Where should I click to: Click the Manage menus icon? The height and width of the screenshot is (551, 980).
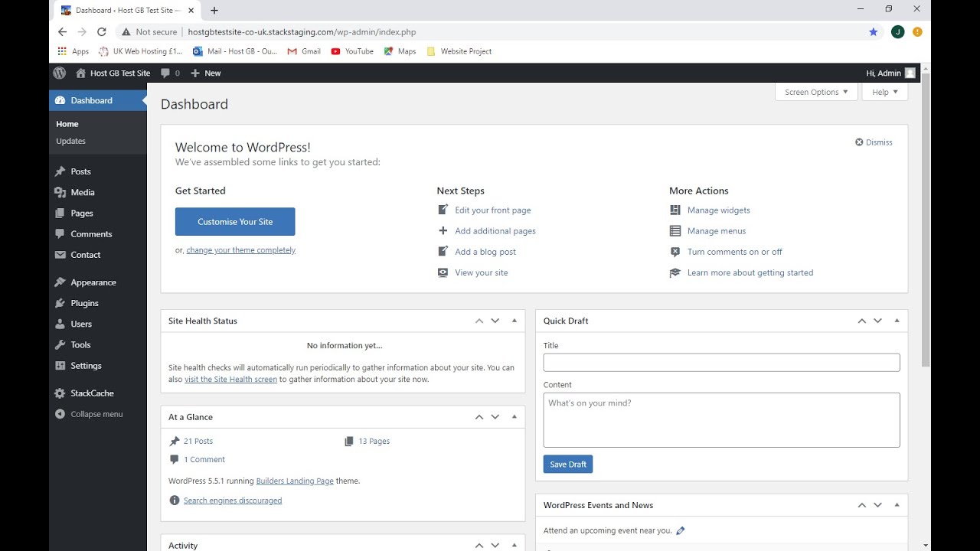pos(675,230)
